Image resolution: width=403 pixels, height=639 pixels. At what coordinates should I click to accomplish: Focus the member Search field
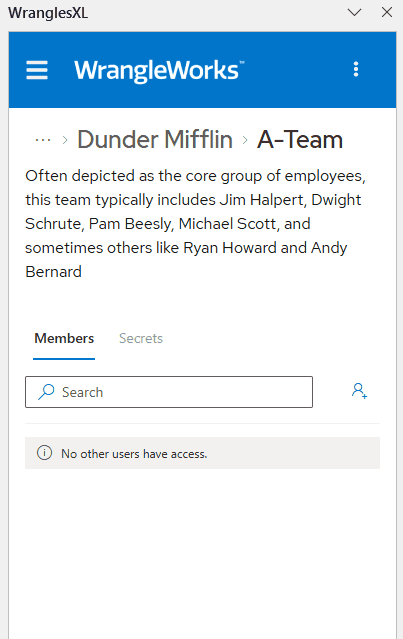pos(169,392)
